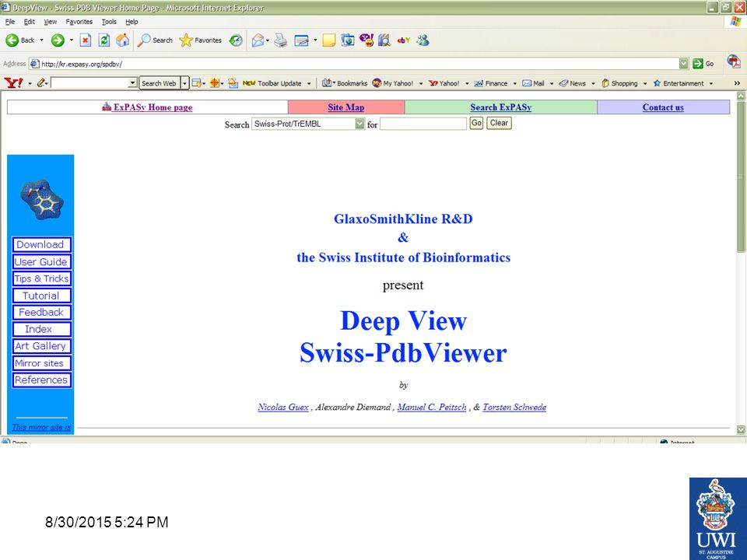Expand the Back button history arrow
Screen dimensions: 747x560
41,40
